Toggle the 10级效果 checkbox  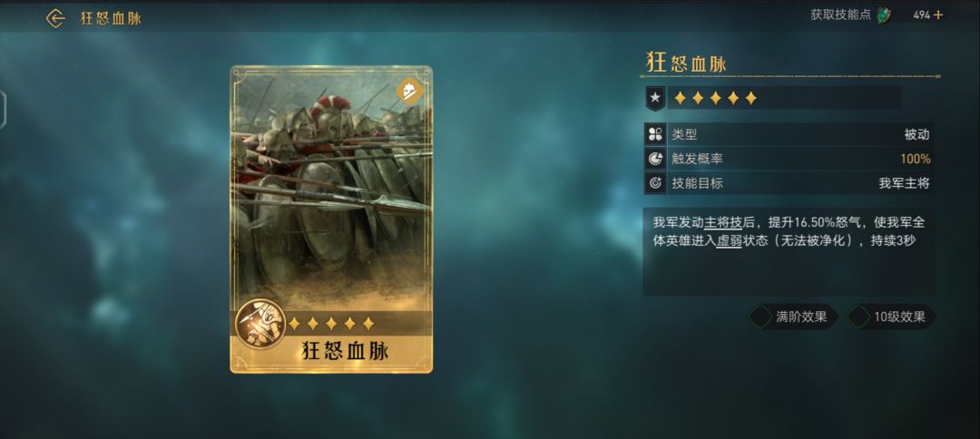pos(858,317)
